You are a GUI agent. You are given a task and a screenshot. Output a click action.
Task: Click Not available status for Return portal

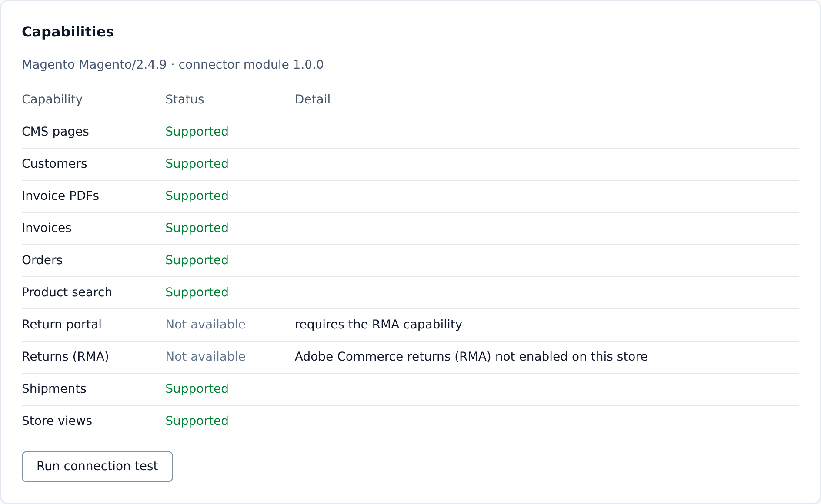[x=206, y=325]
